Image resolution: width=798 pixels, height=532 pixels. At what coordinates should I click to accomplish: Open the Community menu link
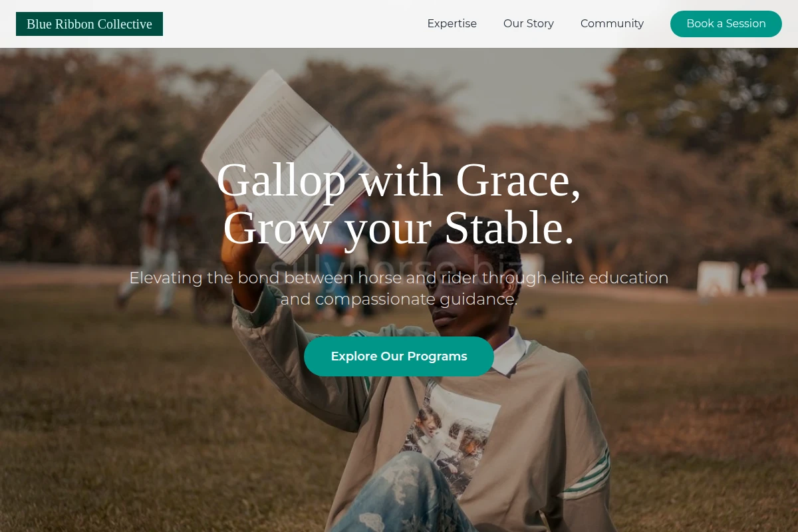[612, 24]
